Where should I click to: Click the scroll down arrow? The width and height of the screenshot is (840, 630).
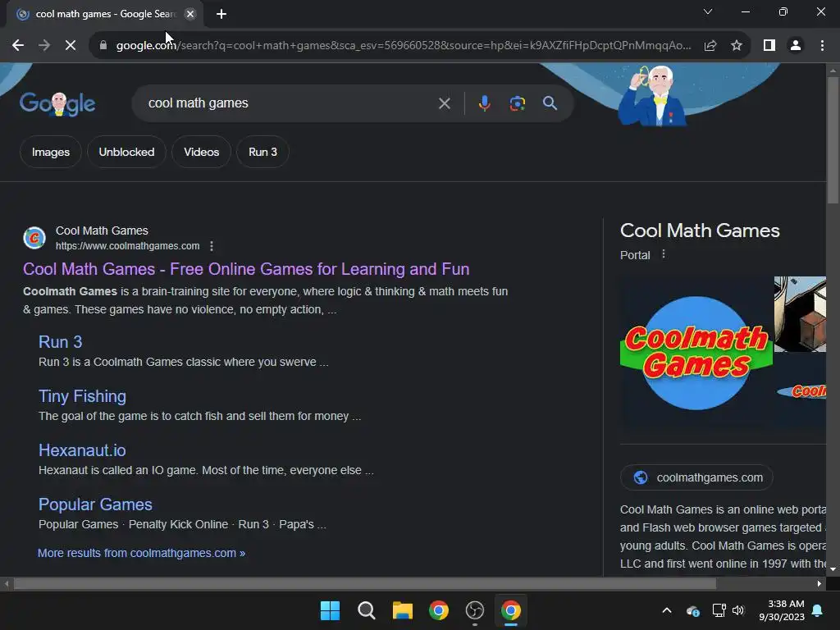pos(833,569)
